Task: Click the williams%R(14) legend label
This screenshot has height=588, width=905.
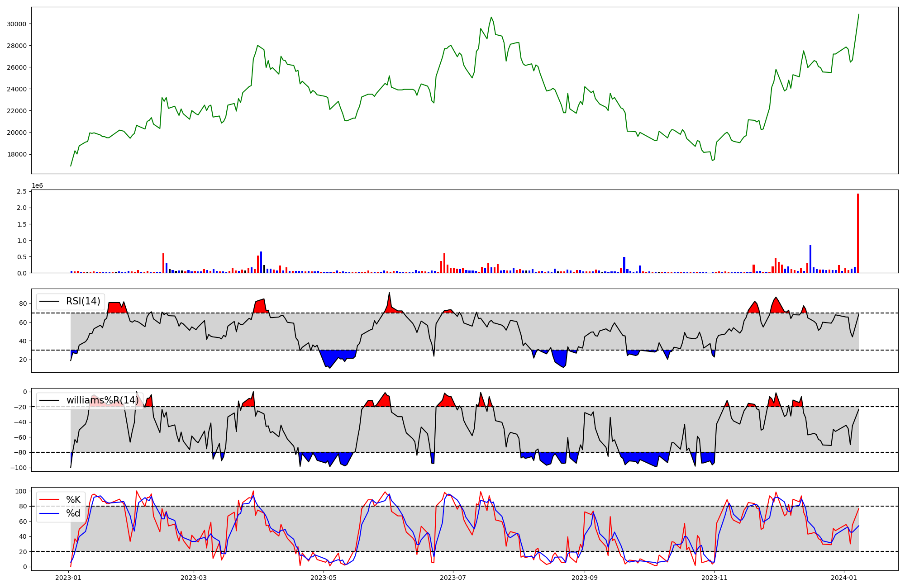Action: coord(102,400)
